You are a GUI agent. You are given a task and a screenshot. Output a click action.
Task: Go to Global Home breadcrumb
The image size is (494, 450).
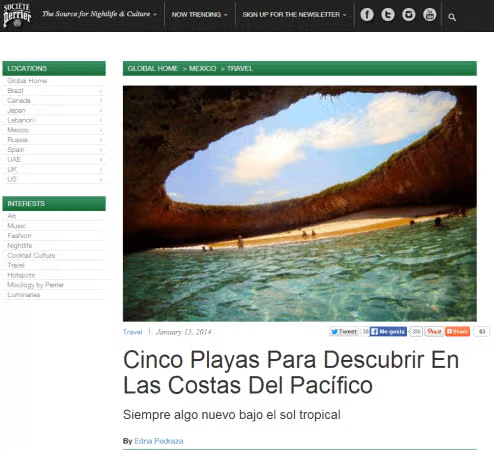pos(153,68)
